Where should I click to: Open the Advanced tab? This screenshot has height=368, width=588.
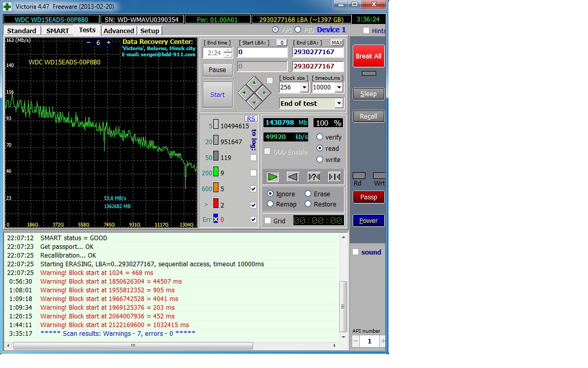118,31
